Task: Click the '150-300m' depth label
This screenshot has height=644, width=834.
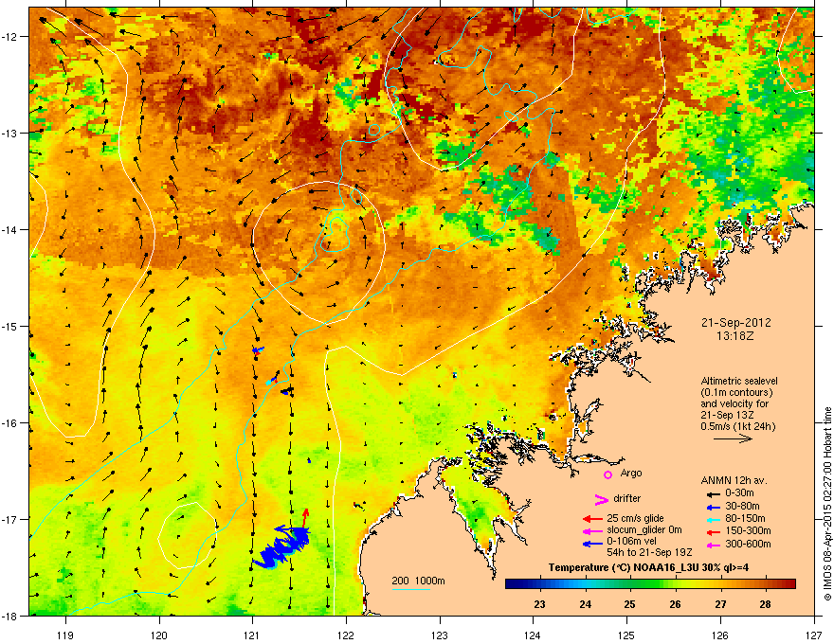Action: pyautogui.click(x=748, y=530)
